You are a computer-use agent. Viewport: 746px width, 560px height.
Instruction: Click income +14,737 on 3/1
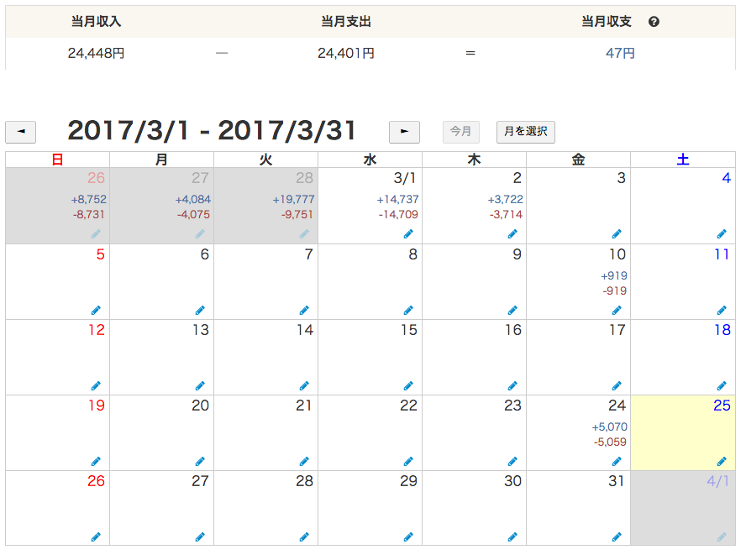coord(397,200)
